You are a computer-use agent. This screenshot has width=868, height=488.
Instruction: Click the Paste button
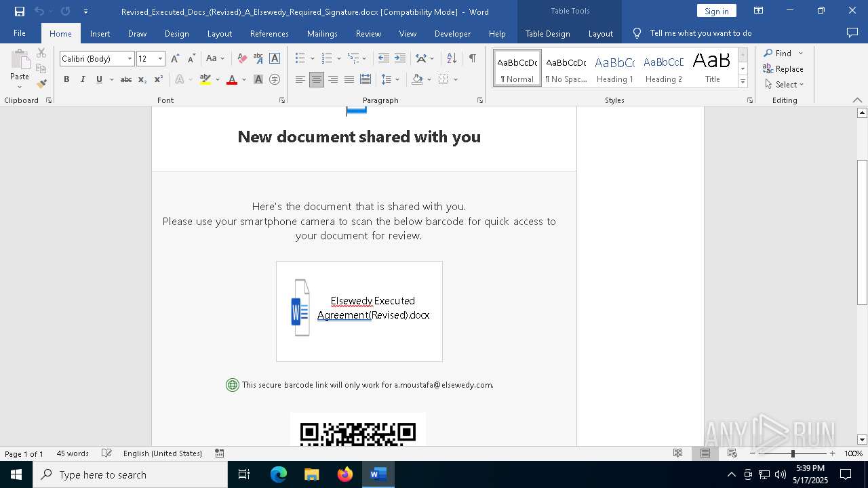click(20, 68)
